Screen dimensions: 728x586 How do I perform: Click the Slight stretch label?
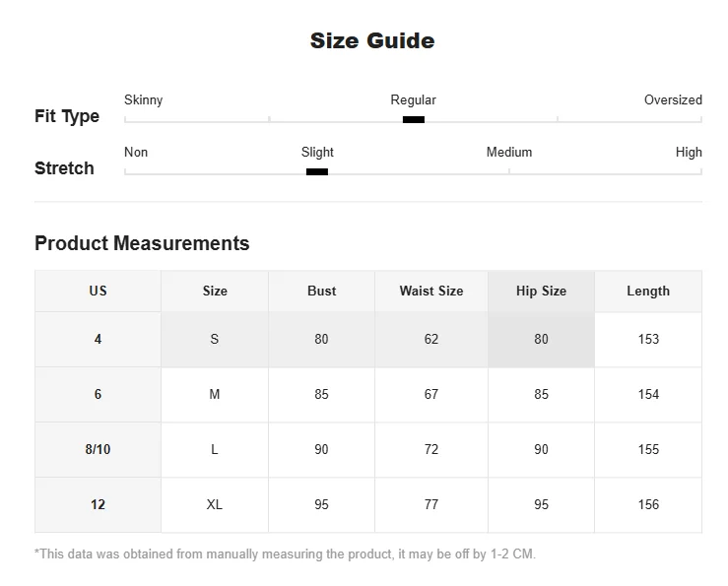[317, 152]
